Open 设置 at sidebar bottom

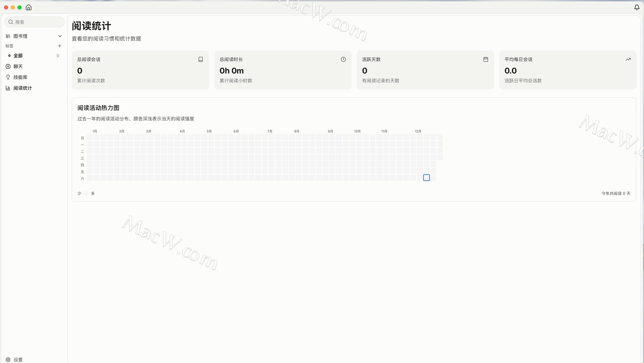click(18, 359)
